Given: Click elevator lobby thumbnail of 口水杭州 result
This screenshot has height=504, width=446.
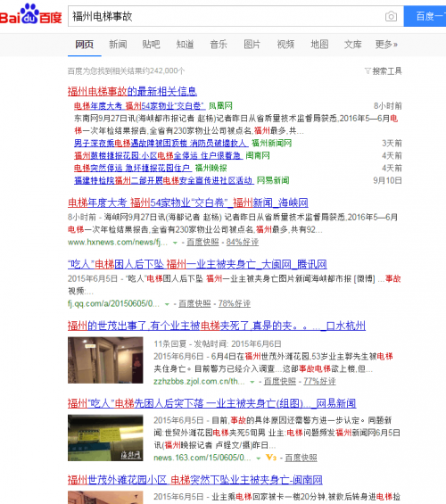Looking at the screenshot, I should coord(105,360).
